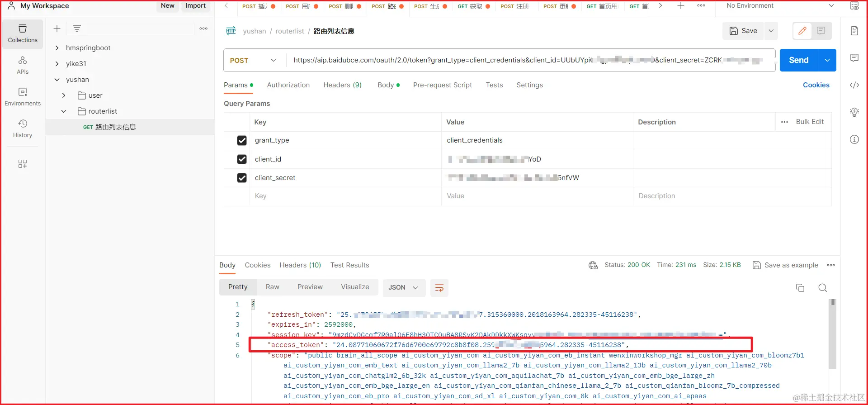Switch response view to Raw
This screenshot has height=405, width=868.
pyautogui.click(x=272, y=287)
